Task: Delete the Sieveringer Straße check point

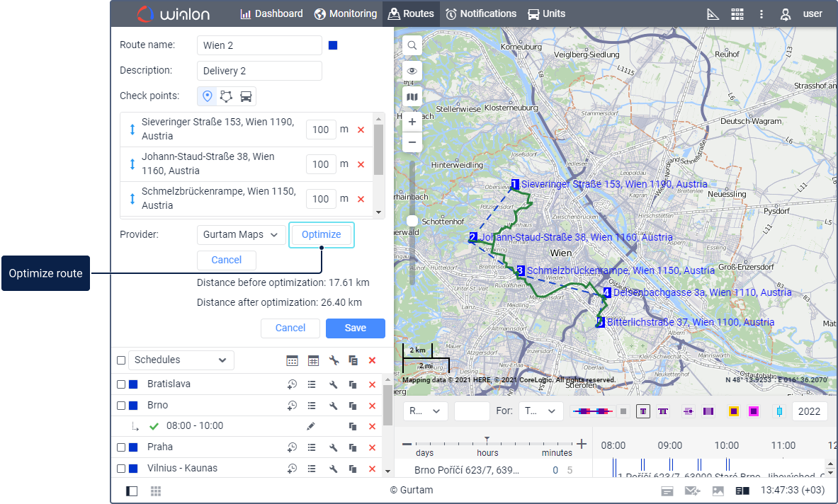Action: click(x=361, y=130)
